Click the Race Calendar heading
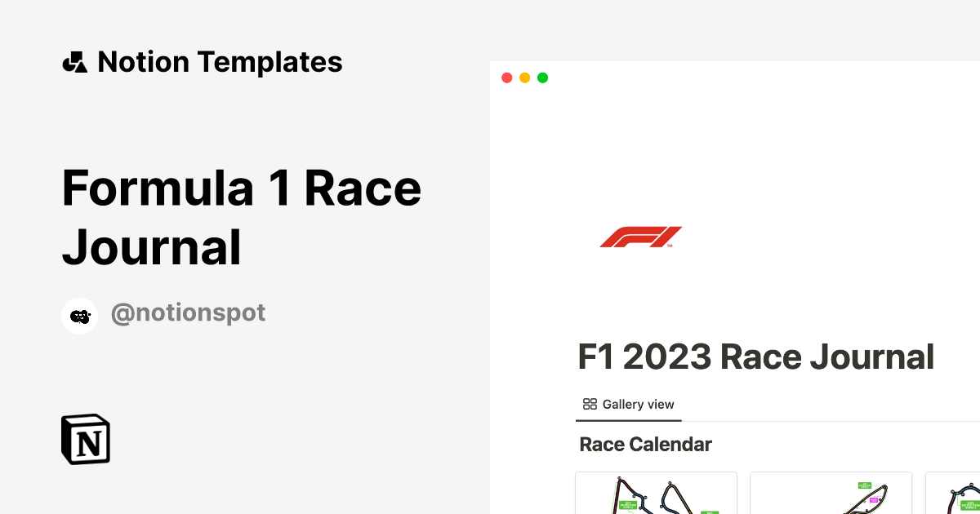The width and height of the screenshot is (980, 514). [645, 445]
